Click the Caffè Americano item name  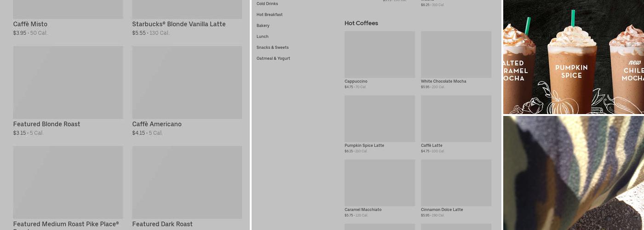[157, 124]
